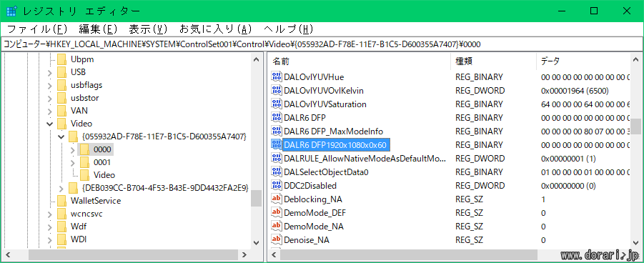
Task: Collapse the {055932AD-F78E...} tree node
Action: (61, 137)
